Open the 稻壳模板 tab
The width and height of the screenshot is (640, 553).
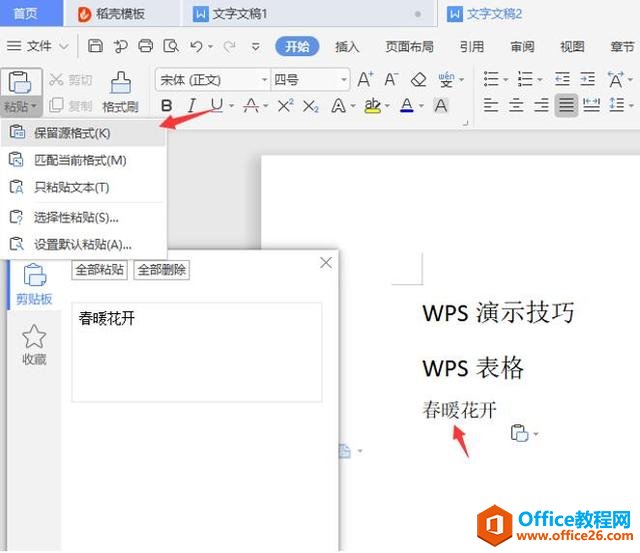tap(120, 14)
